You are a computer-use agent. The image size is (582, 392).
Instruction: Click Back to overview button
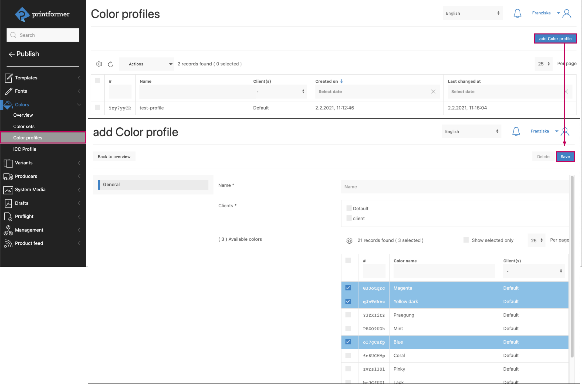pos(114,157)
